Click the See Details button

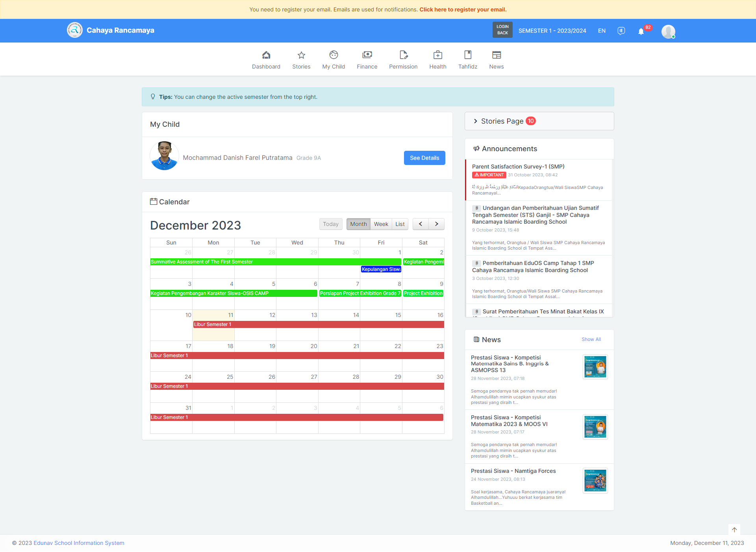tap(424, 158)
